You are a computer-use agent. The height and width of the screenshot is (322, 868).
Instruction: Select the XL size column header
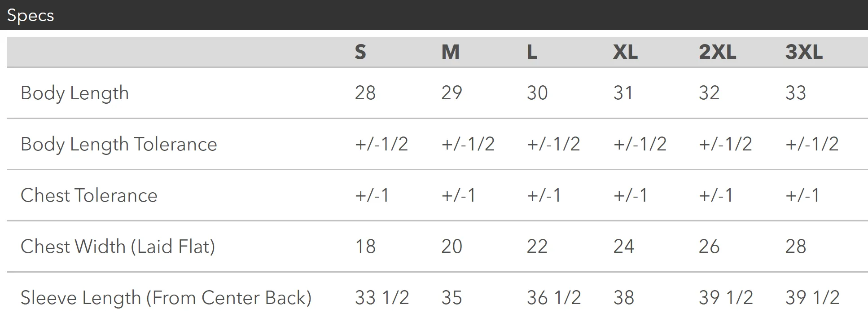pyautogui.click(x=625, y=52)
